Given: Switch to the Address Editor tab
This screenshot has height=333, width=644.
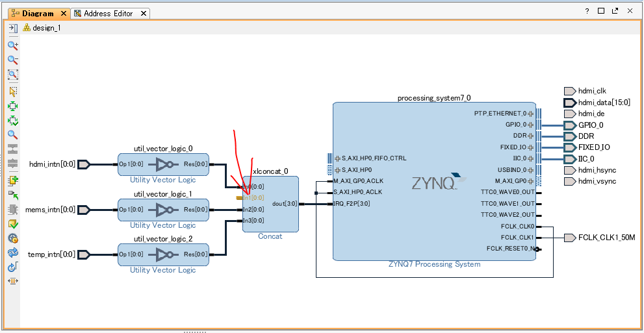Looking at the screenshot, I should pos(108,13).
